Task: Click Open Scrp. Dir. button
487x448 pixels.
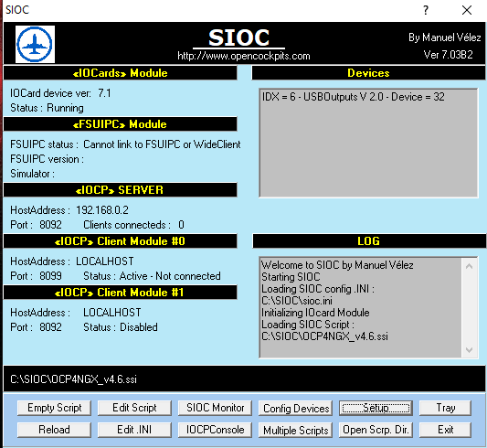Action: (376, 430)
